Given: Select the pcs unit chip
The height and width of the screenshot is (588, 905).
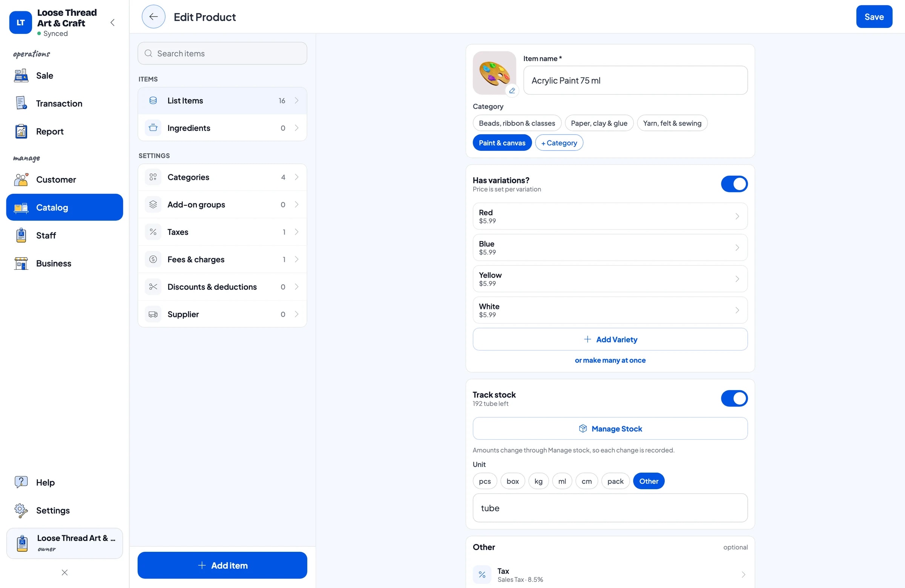Looking at the screenshot, I should tap(485, 481).
